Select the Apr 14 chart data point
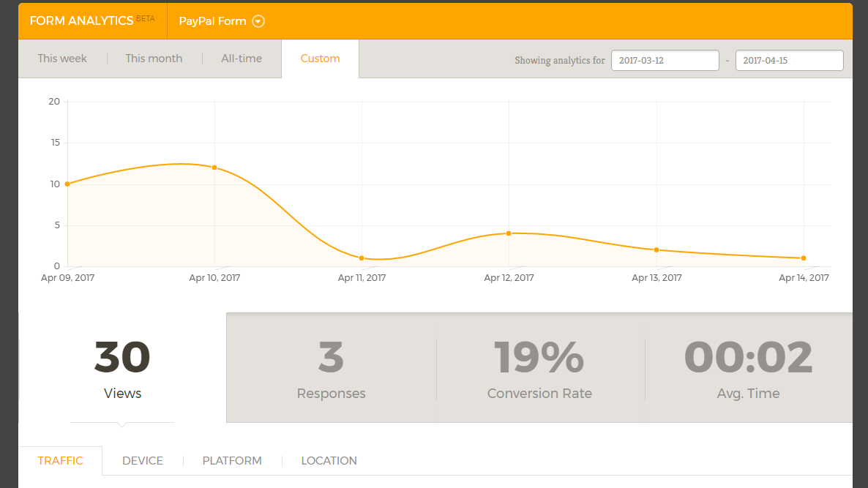This screenshot has height=488, width=868. click(804, 258)
